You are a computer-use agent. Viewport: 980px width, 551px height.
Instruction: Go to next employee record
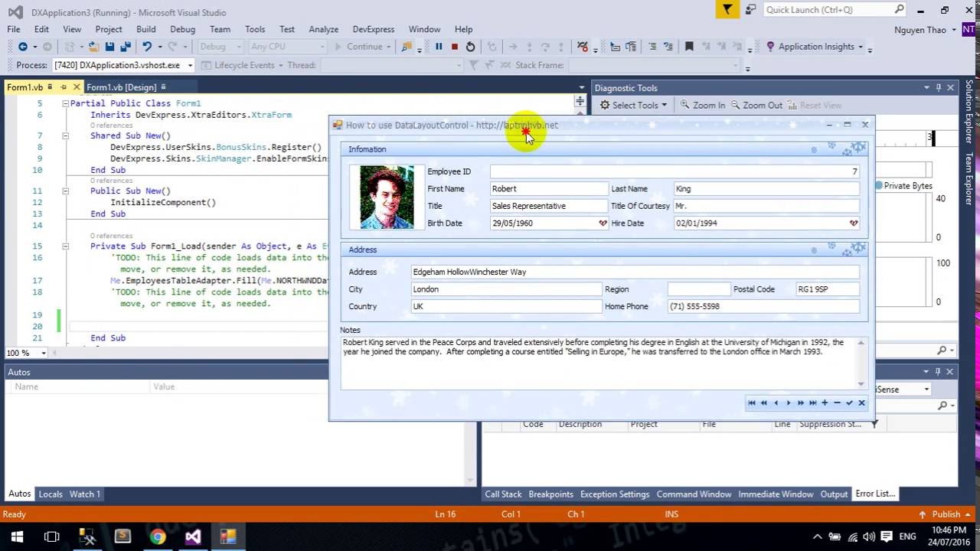tap(789, 403)
